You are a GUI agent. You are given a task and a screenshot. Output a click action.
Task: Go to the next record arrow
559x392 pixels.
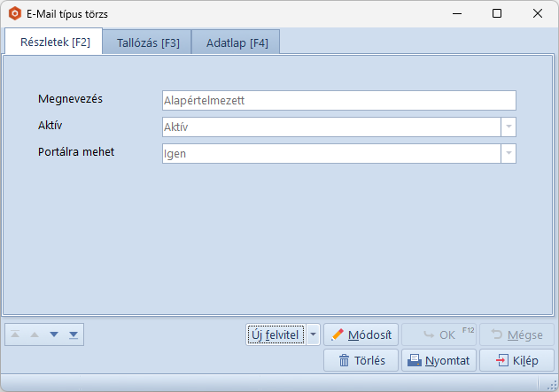coord(54,334)
